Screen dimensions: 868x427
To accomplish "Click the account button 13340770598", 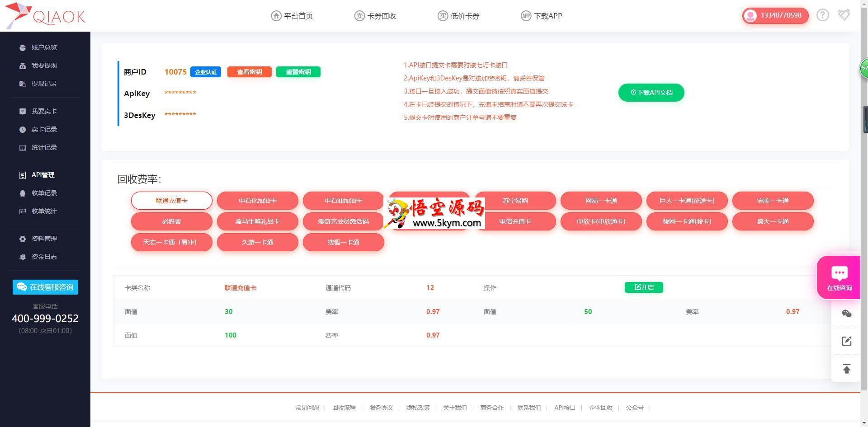I will (775, 16).
